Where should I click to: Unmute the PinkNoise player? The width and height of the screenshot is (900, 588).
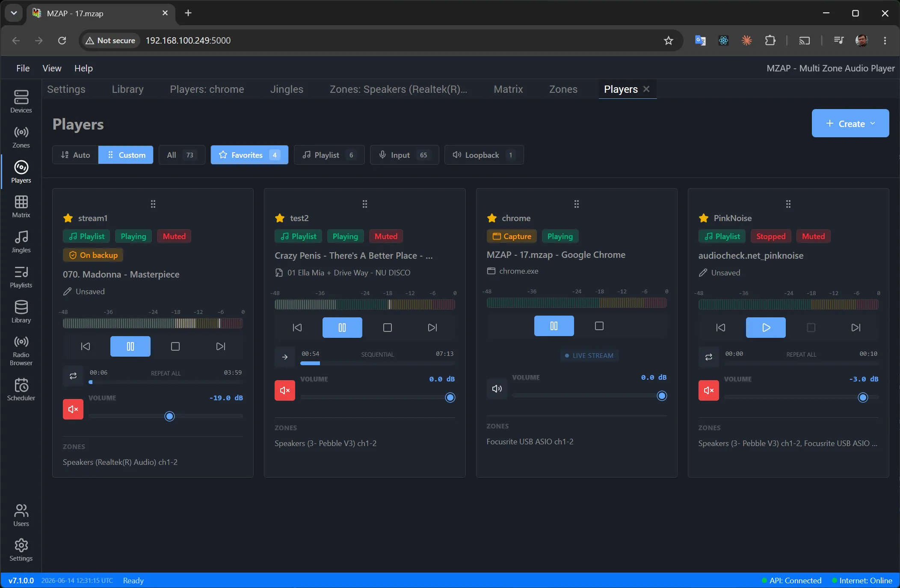coord(709,390)
